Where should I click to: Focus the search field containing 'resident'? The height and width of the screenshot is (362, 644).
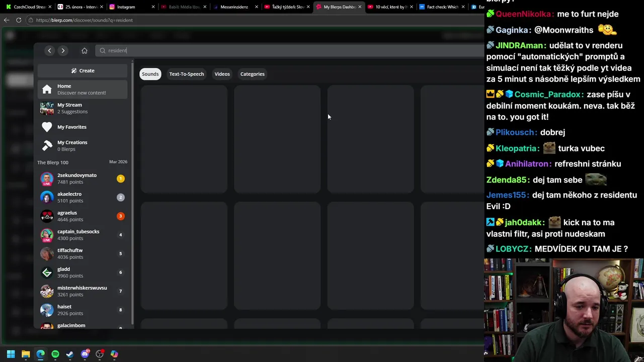289,50
